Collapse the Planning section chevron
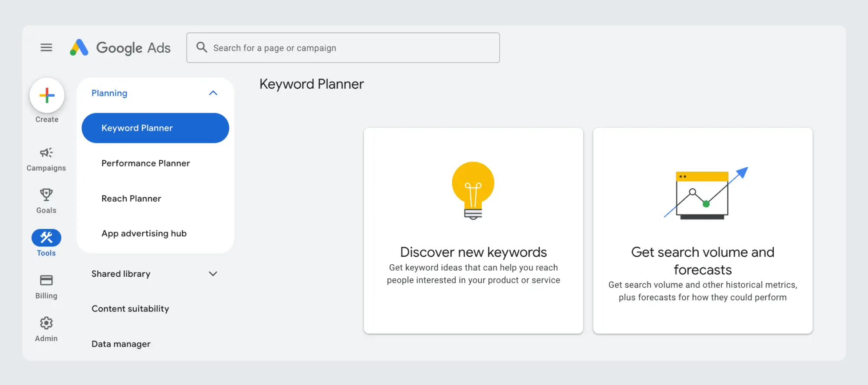The height and width of the screenshot is (385, 868). point(213,93)
